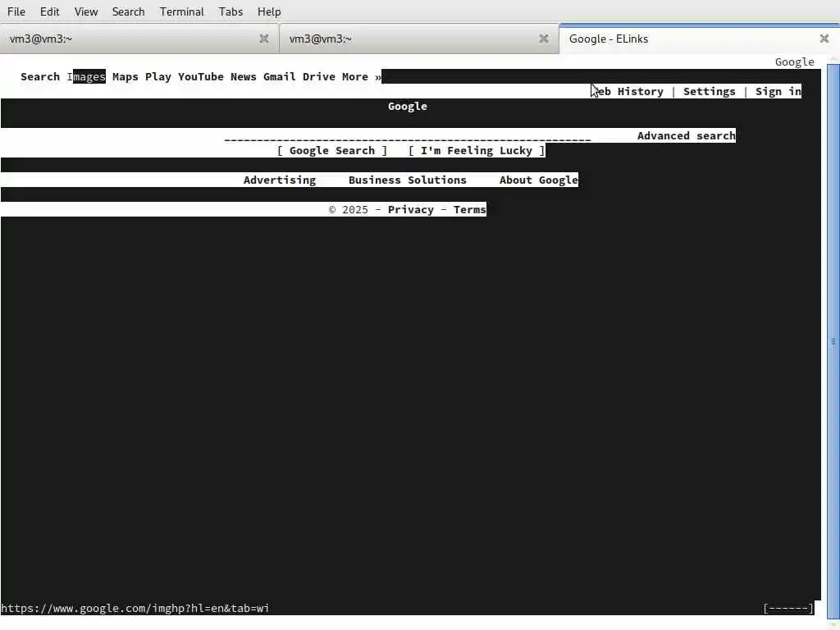Follow the highlighted Images link
840x630 pixels.
tap(86, 76)
